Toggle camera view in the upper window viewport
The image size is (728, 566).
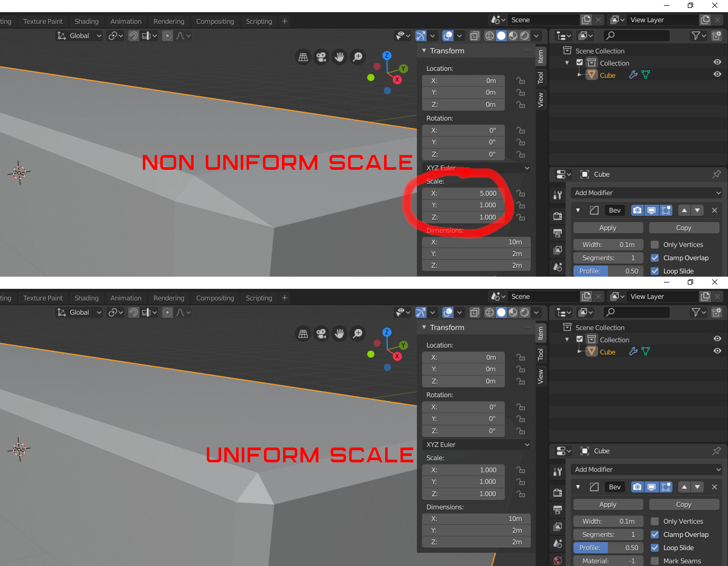coord(321,57)
